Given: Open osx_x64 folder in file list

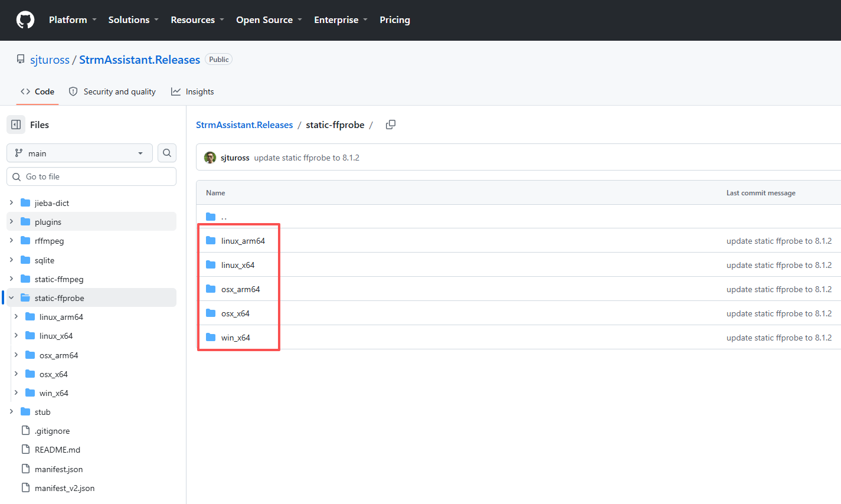Looking at the screenshot, I should (x=235, y=313).
